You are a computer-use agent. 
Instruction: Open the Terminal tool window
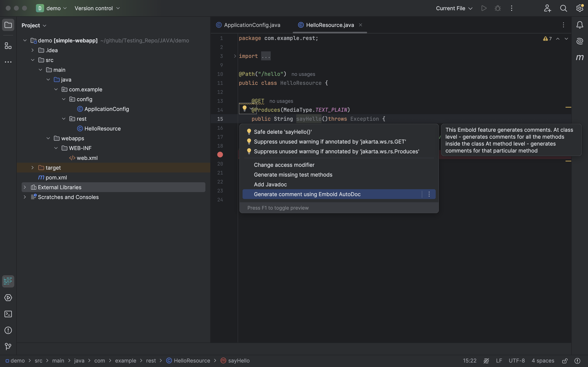(8, 314)
